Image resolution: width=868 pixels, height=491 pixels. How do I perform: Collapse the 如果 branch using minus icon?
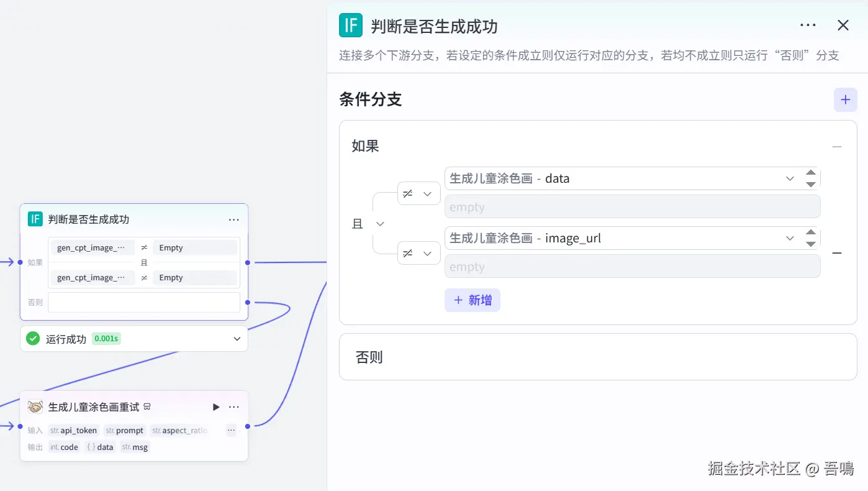click(x=837, y=147)
